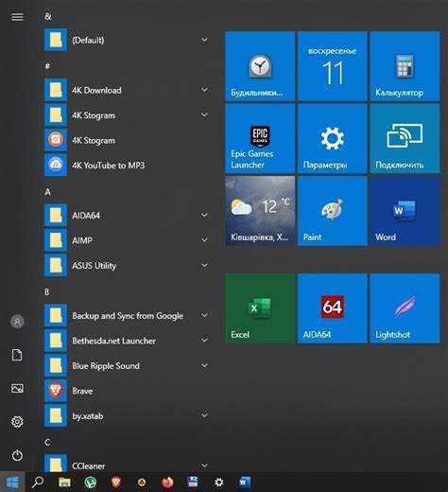This screenshot has width=448, height=492.
Task: Click the user account icon in sidebar
Action: point(17,322)
